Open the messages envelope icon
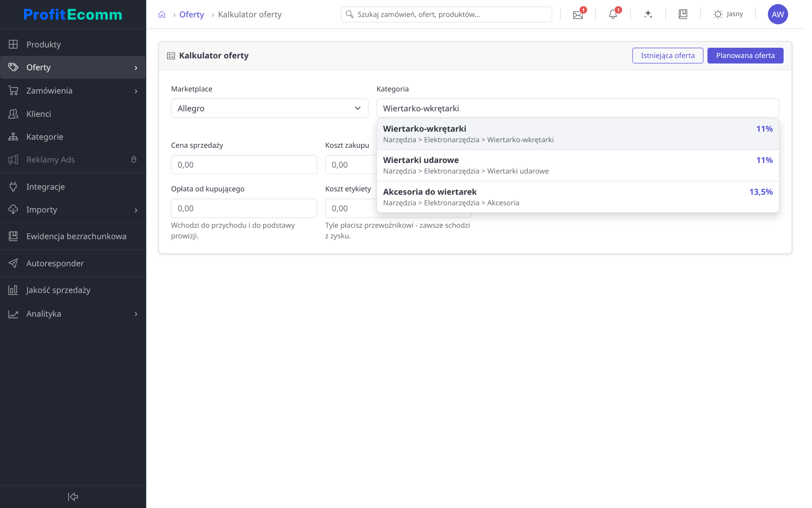The image size is (812, 508). pyautogui.click(x=578, y=15)
